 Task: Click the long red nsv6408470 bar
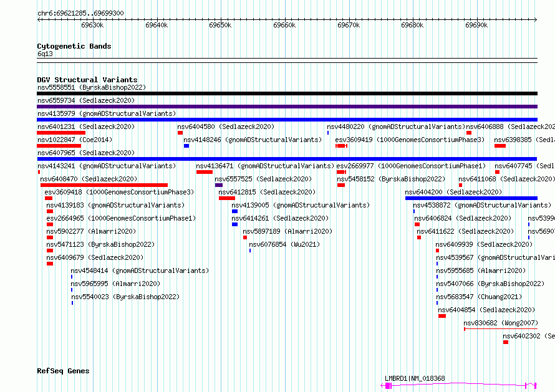click(104, 185)
